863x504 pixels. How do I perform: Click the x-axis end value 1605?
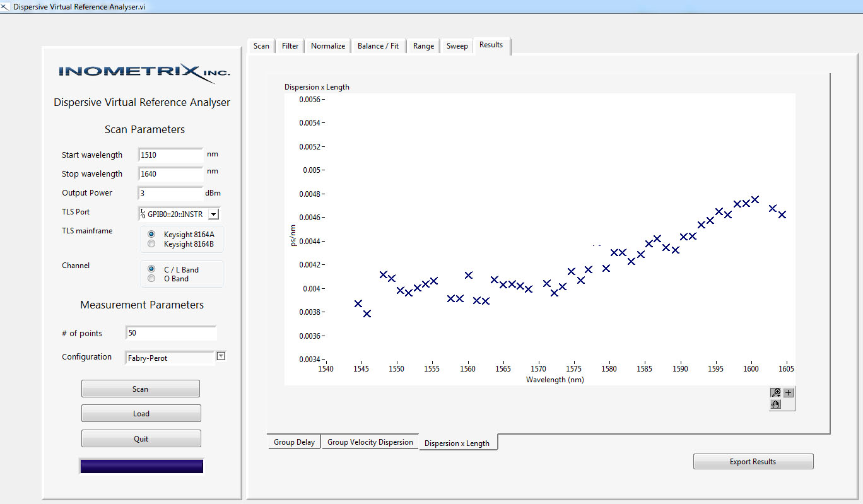pos(786,369)
